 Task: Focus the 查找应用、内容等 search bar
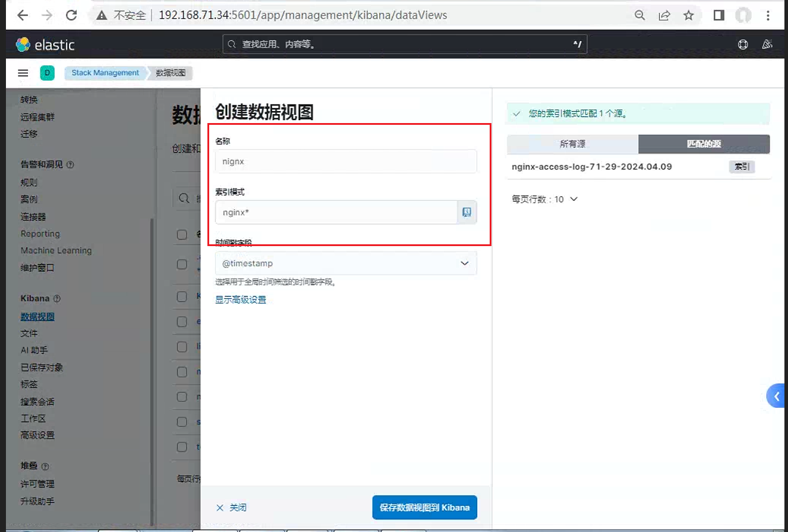point(405,45)
